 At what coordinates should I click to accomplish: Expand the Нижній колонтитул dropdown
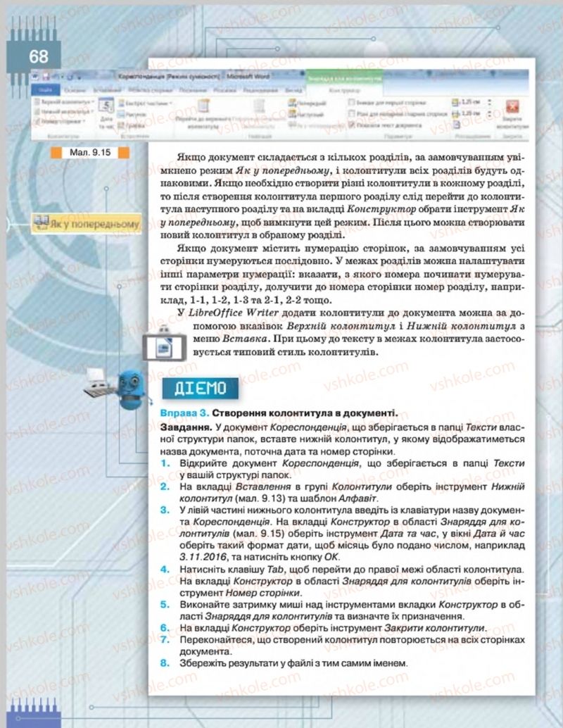(x=64, y=111)
